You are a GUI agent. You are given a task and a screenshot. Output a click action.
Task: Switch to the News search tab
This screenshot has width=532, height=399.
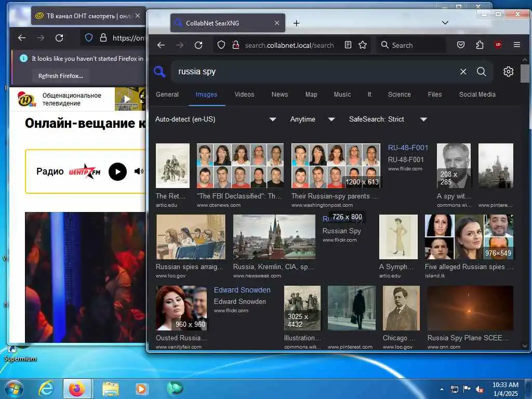tap(280, 95)
